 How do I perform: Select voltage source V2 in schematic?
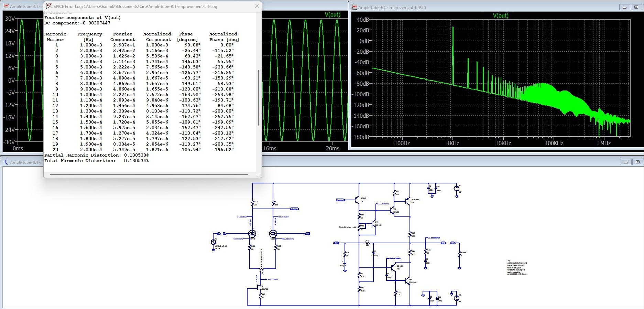pos(457,298)
